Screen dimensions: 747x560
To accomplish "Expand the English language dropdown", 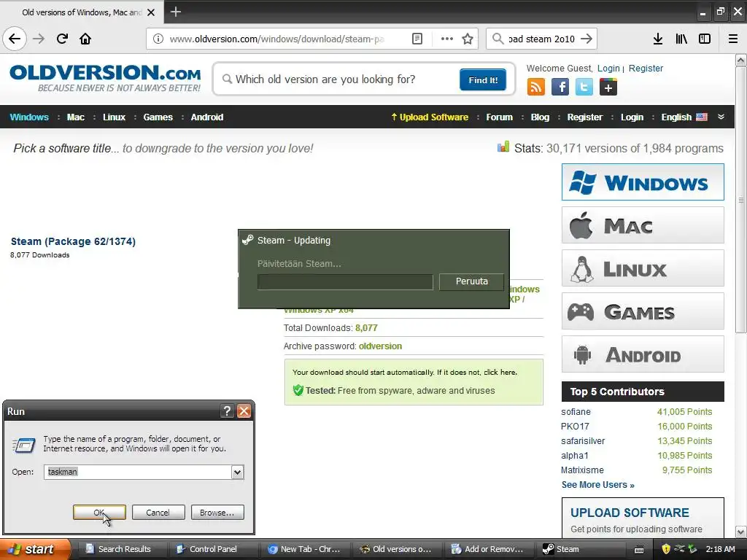I will click(684, 117).
